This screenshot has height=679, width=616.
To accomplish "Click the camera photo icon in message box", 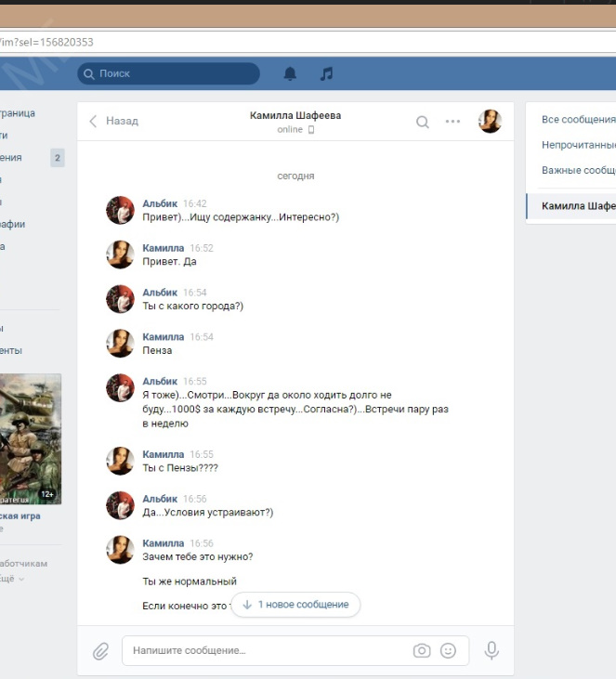I will point(422,651).
